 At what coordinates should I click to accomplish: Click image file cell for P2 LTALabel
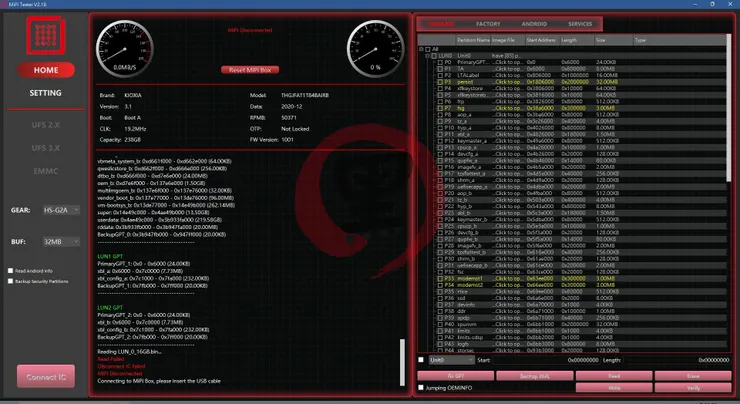point(508,76)
